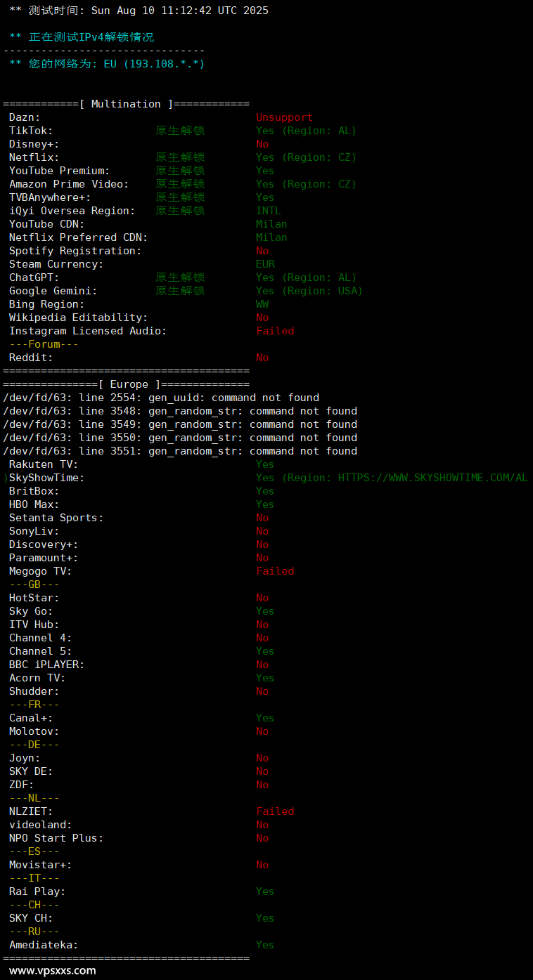
Task: Click the 'SKY CH:' label
Action: pyautogui.click(x=31, y=918)
